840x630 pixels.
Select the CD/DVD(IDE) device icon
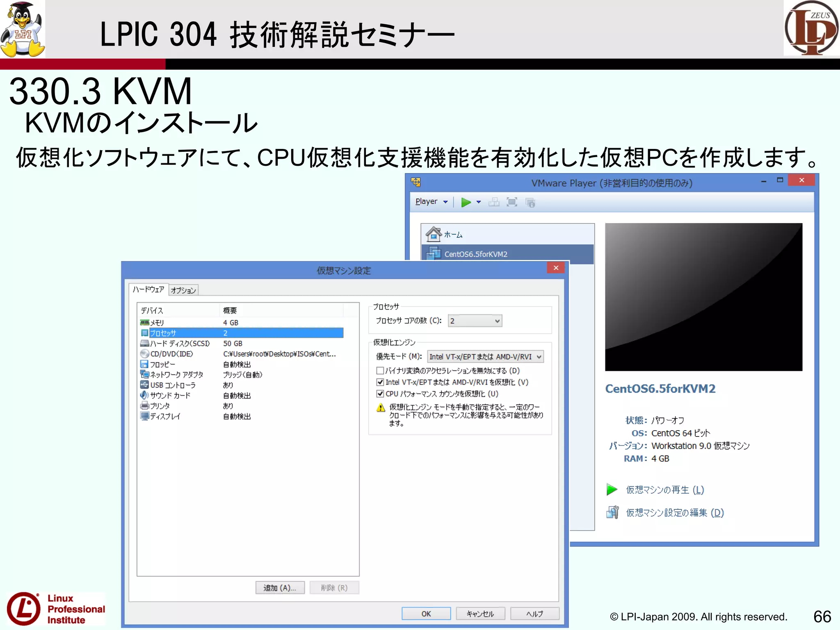point(144,354)
